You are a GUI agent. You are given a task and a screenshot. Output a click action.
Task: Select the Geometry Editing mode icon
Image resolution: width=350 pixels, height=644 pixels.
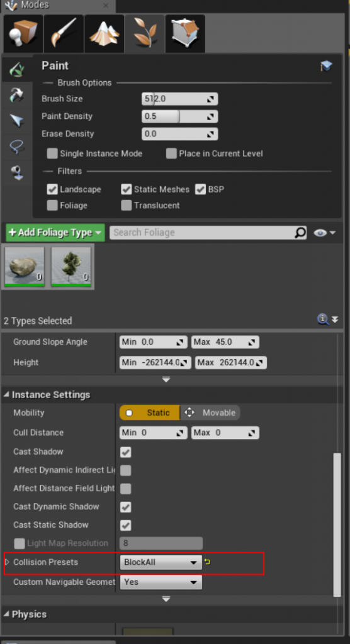pyautogui.click(x=185, y=34)
